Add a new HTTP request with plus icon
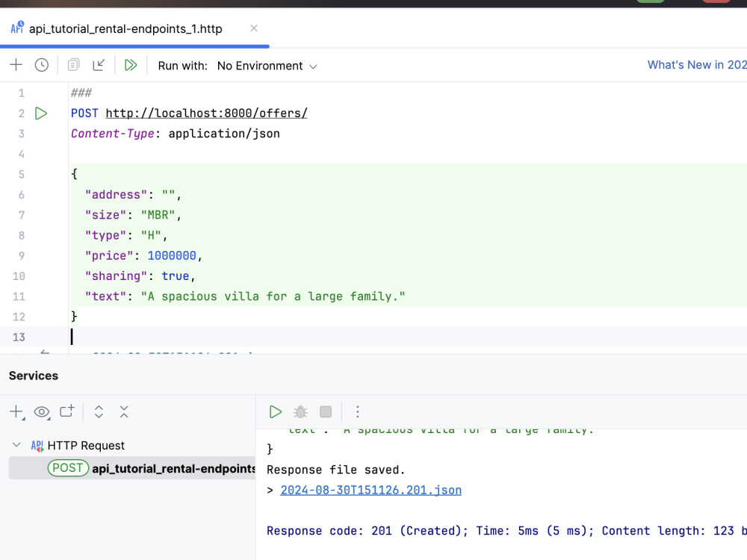This screenshot has height=560, width=747. coord(16,65)
